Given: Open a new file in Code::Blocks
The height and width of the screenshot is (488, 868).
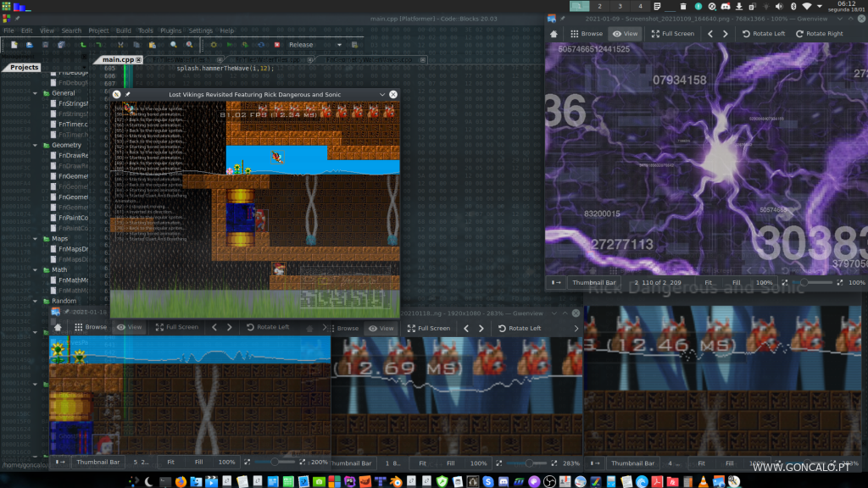Looking at the screenshot, I should (x=13, y=45).
